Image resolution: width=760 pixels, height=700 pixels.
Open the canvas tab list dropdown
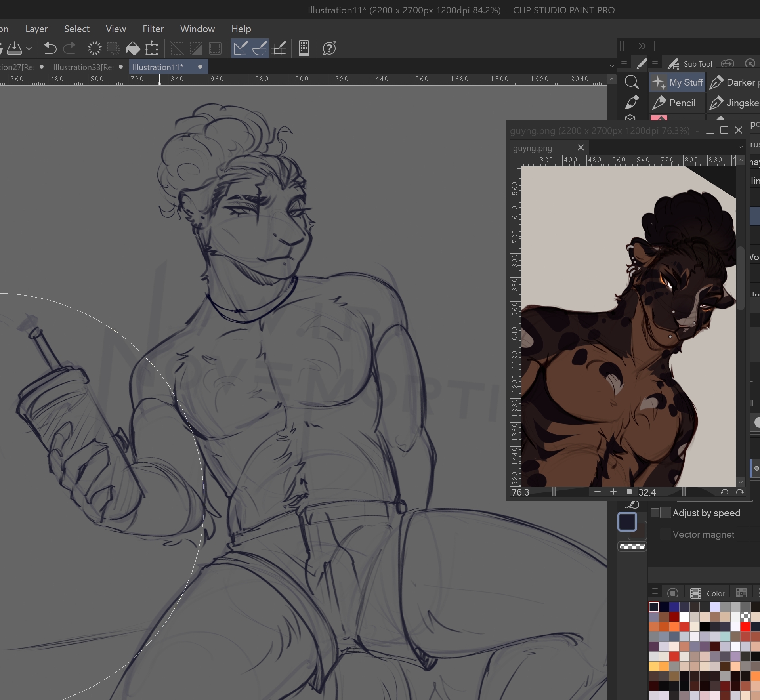point(611,66)
